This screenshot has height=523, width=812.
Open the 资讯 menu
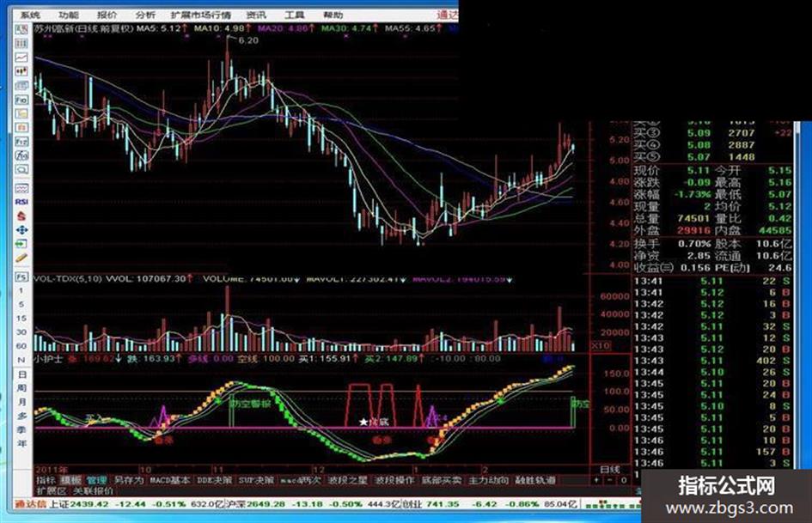pyautogui.click(x=256, y=15)
